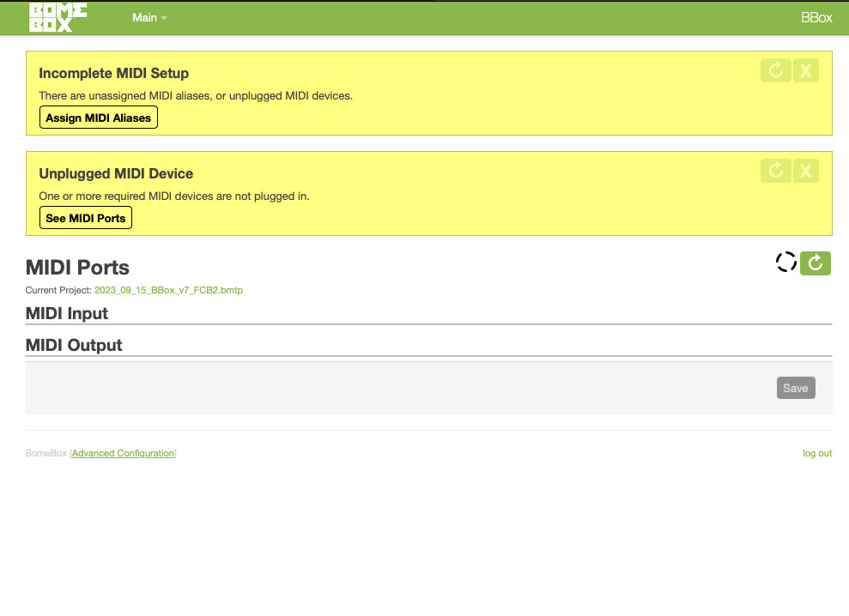Click the MIDI Ports page title
Viewport: 849px width, 616px height.
click(77, 268)
